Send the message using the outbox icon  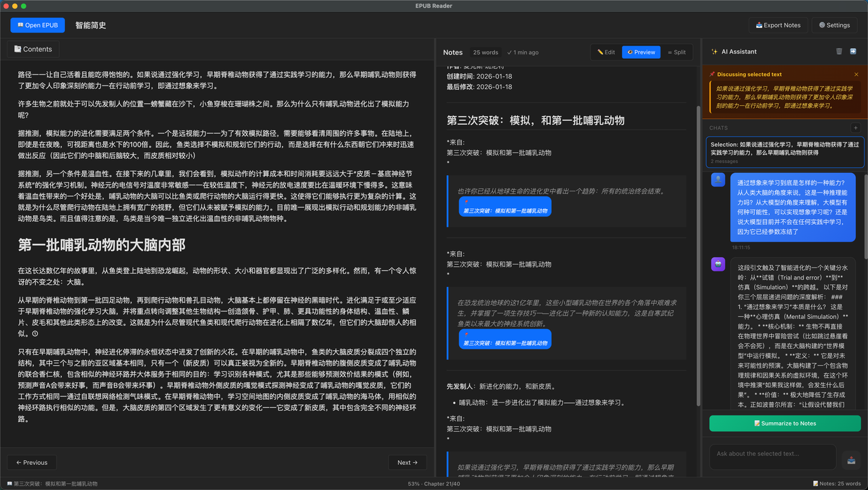point(851,460)
